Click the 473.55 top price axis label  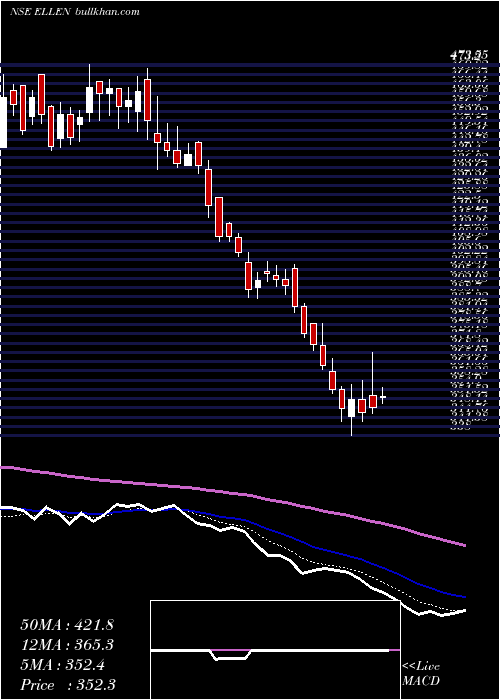coord(468,56)
